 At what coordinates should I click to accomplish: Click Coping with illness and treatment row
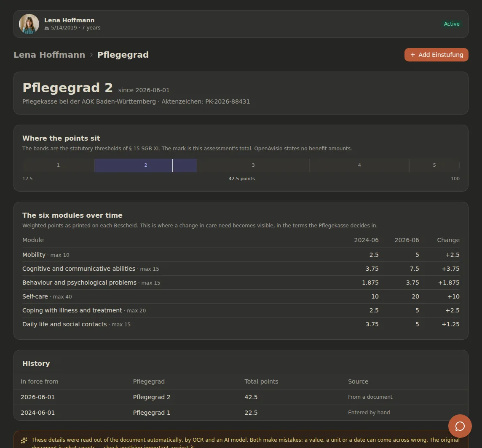pos(241,310)
